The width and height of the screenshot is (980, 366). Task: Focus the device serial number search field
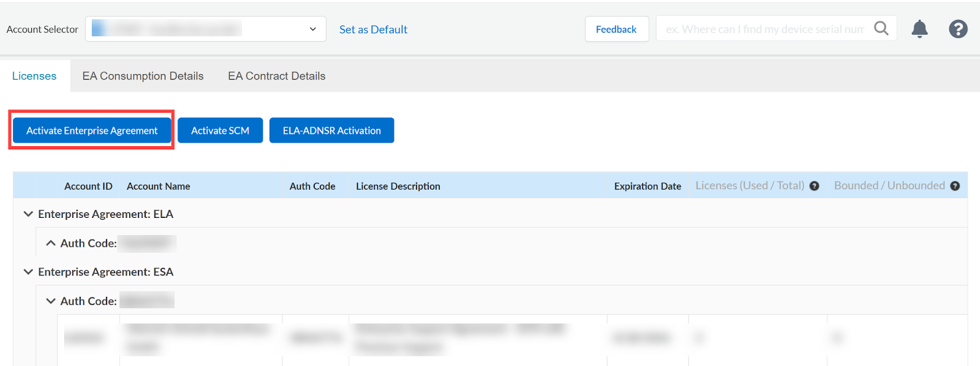pos(764,29)
